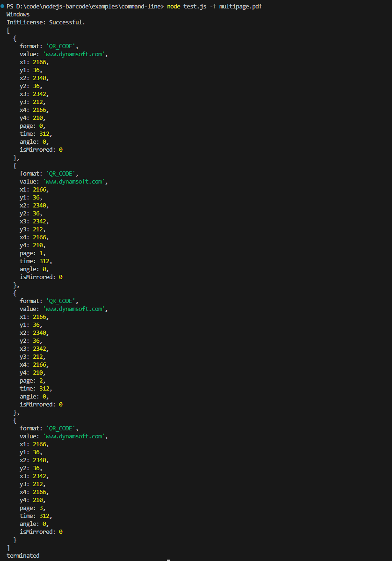
Task: Click the array's closing square bracket
Action: tap(8, 547)
